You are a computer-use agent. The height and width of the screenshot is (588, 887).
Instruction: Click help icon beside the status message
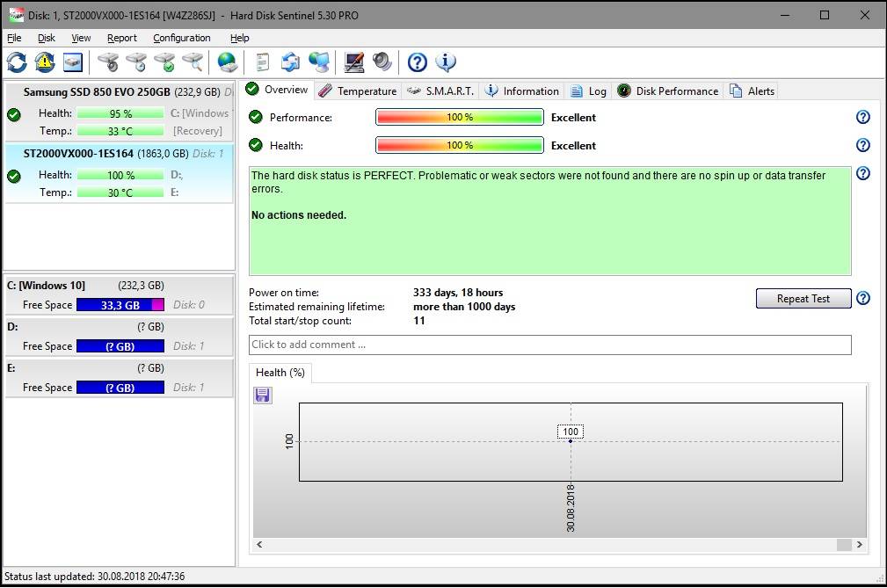click(862, 173)
